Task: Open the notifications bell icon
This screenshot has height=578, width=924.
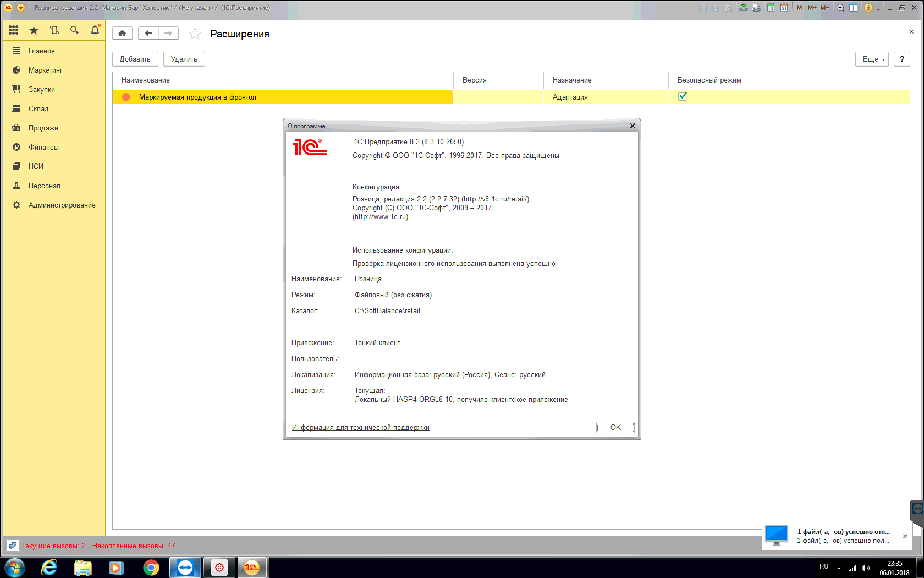Action: [95, 30]
